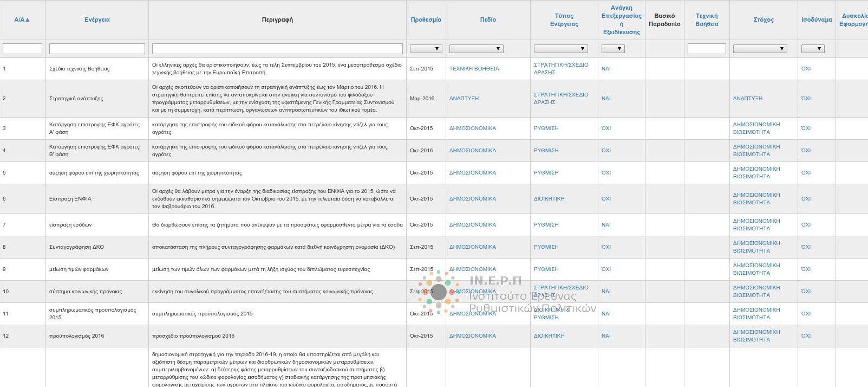Open the Ισοδύναμα filter dropdown
868x387 pixels.
[x=813, y=49]
